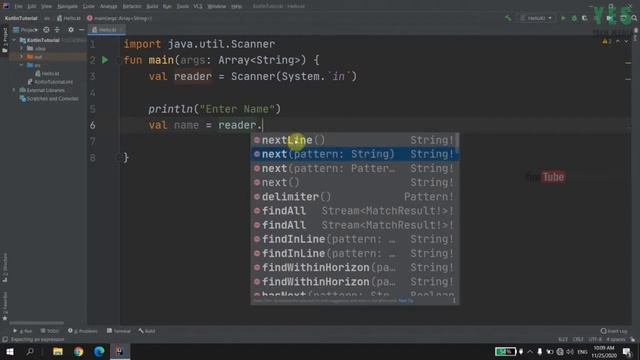The image size is (640, 360).
Task: Click the Expand/Collapse all icon in Project panel
Action: pos(57,30)
